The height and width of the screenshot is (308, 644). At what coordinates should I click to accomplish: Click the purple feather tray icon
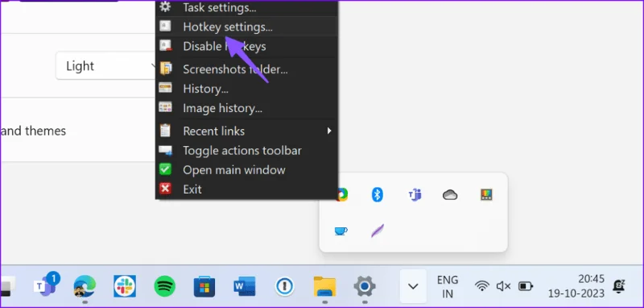click(x=377, y=231)
